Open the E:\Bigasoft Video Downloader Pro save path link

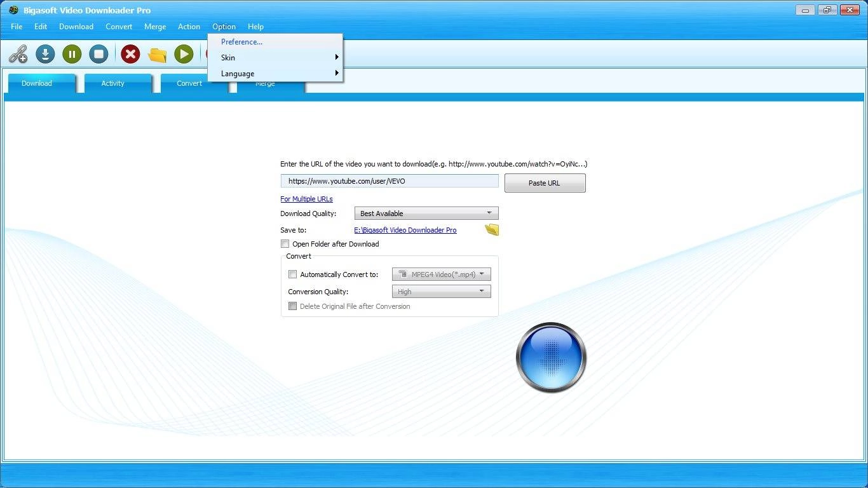click(x=405, y=230)
